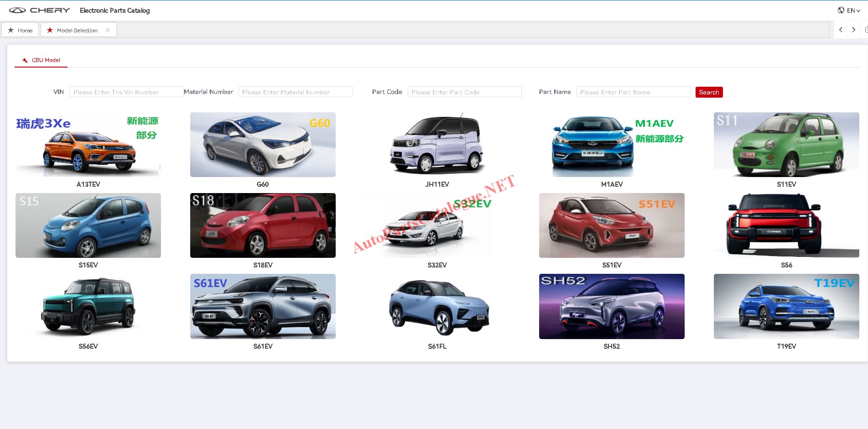Open the S61FL light blue SUV thumbnail
Screen dimensions: 868x429
(x=437, y=306)
